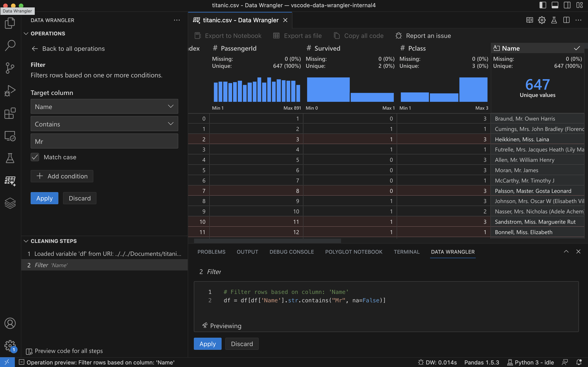Open the Extensions view
The image size is (588, 367).
(x=10, y=113)
